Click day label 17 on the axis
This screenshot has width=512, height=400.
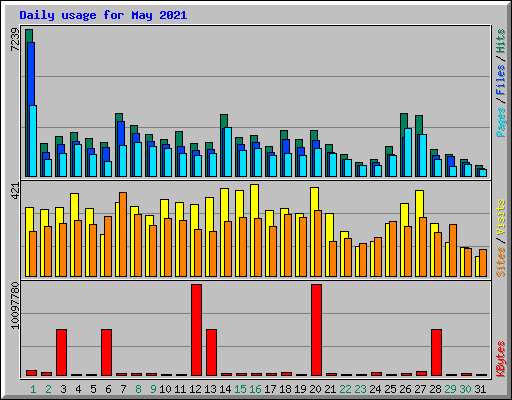click(270, 389)
